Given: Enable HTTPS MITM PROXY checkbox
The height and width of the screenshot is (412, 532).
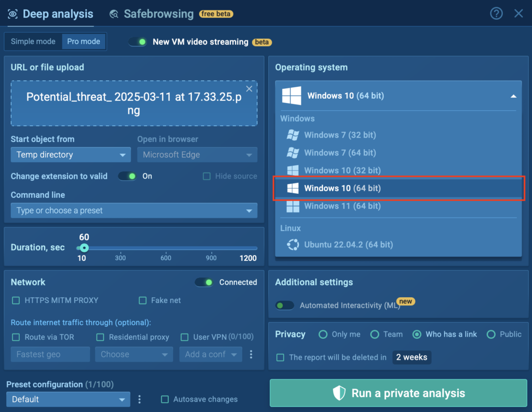Looking at the screenshot, I should [x=16, y=300].
